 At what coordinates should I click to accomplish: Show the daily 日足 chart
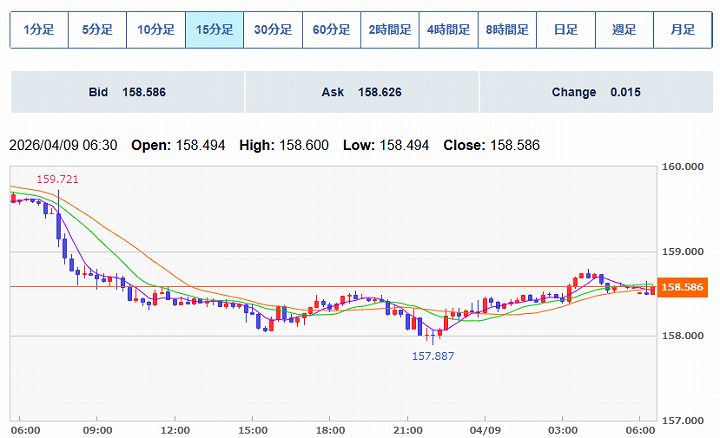coord(565,30)
